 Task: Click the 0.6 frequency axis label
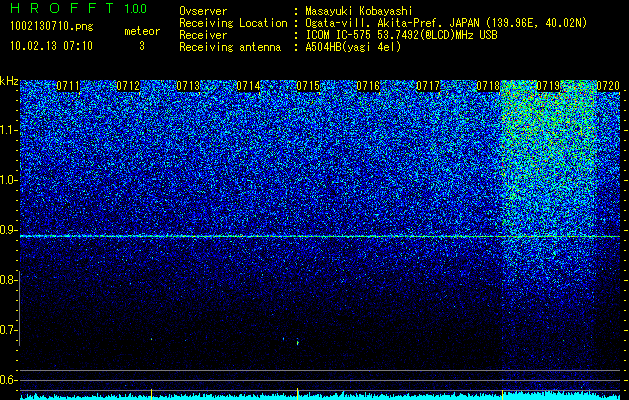click(8, 380)
